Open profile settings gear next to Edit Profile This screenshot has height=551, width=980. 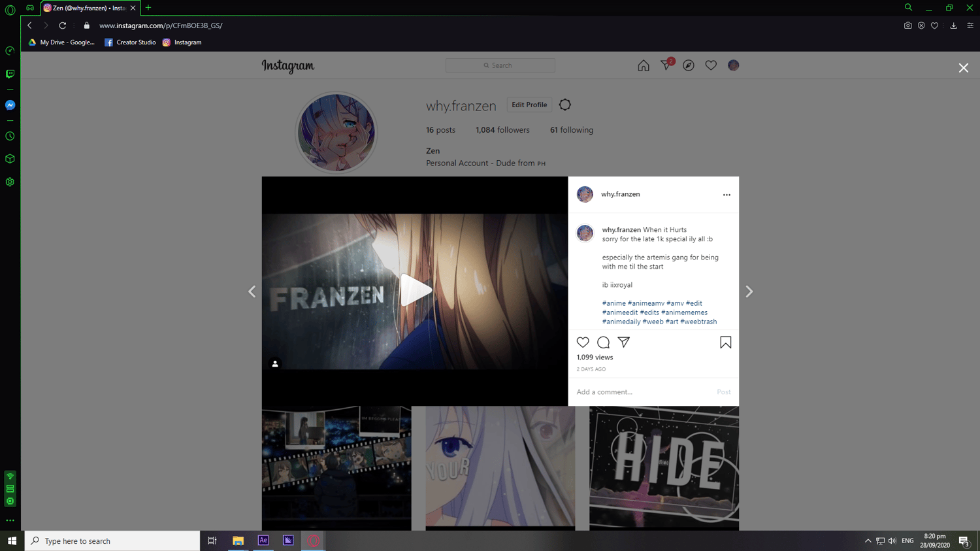coord(565,105)
